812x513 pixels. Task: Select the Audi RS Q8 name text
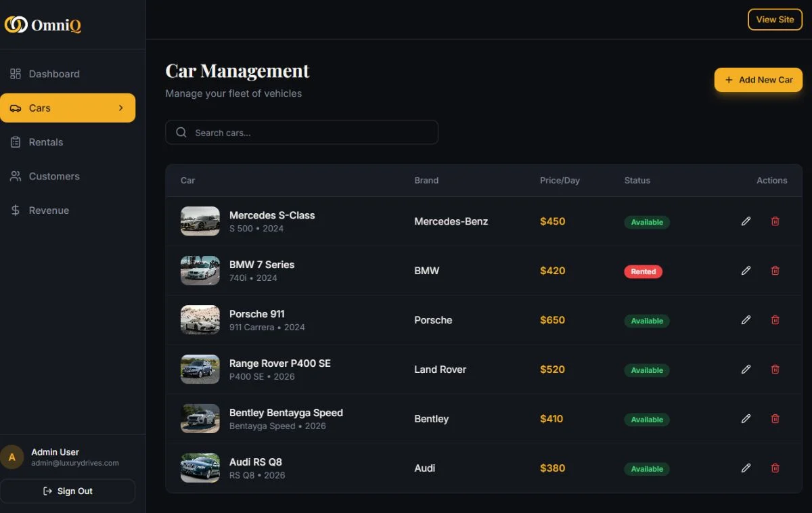pyautogui.click(x=256, y=462)
